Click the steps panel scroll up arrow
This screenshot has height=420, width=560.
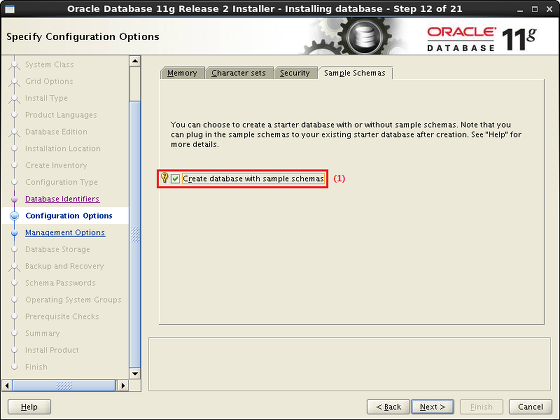coord(135,61)
